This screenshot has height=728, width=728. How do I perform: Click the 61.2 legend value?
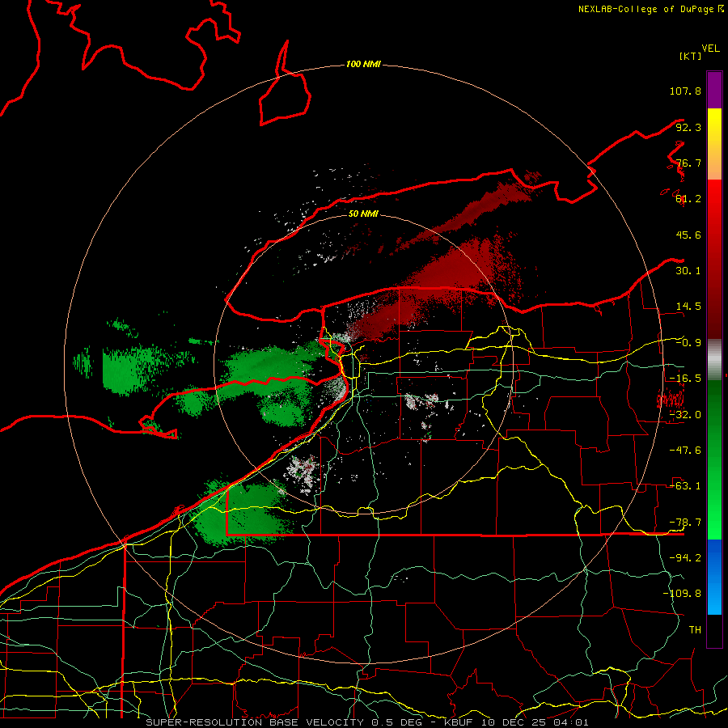click(x=688, y=199)
